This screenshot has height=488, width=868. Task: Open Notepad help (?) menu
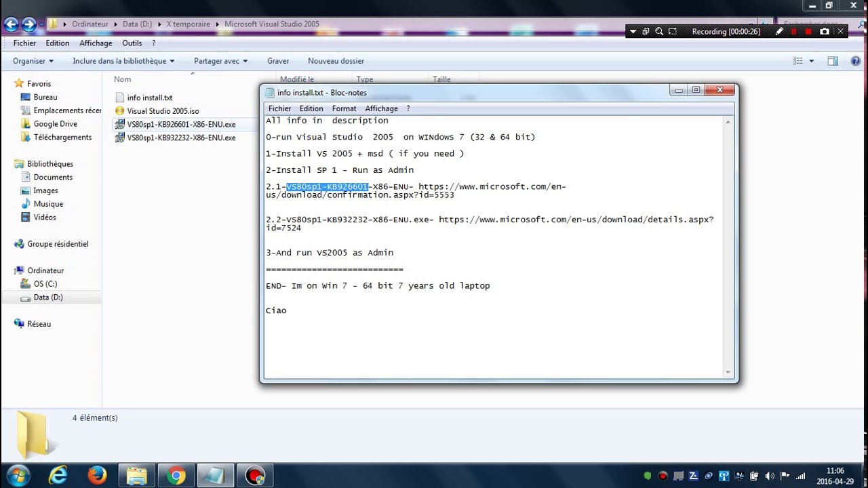coord(408,108)
